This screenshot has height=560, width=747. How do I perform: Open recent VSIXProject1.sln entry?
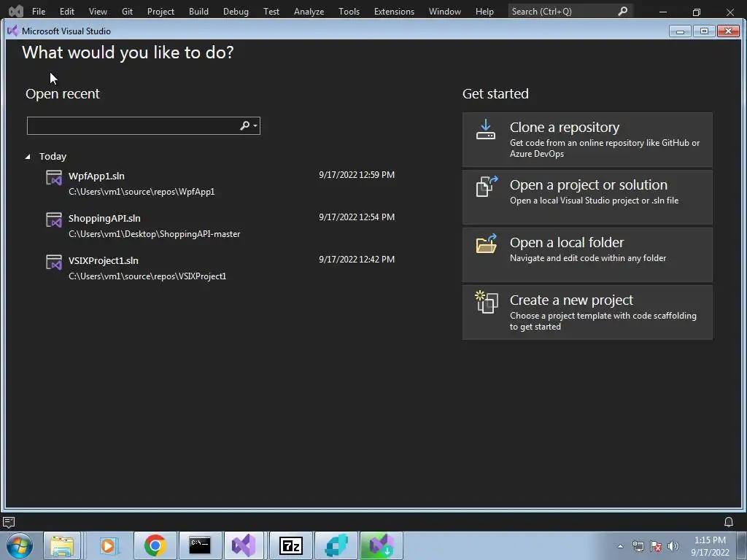pyautogui.click(x=220, y=268)
